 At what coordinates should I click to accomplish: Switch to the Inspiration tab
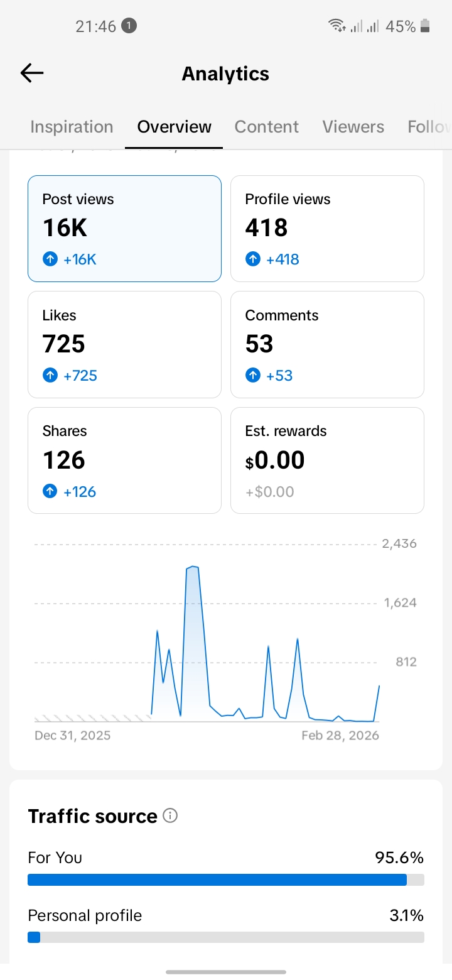point(72,127)
